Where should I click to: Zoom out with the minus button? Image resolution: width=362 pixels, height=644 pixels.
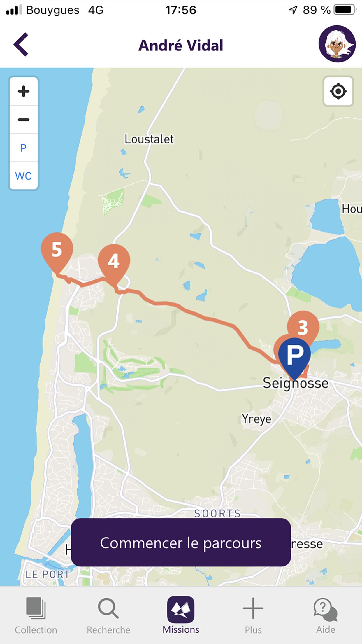click(x=24, y=120)
